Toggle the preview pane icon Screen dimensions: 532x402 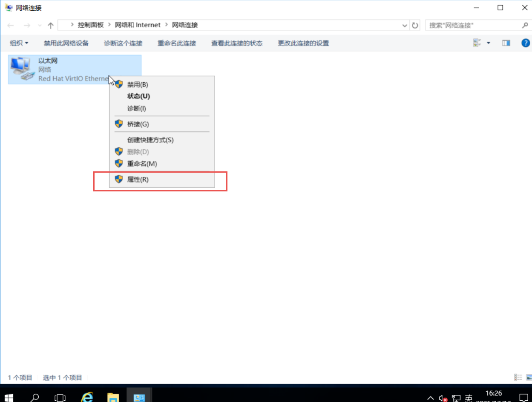(506, 43)
